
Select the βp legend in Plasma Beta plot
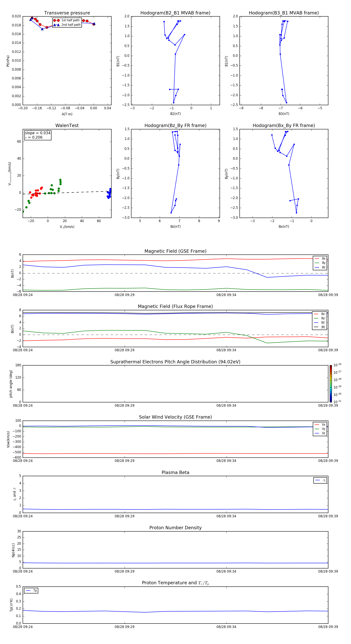320,480
